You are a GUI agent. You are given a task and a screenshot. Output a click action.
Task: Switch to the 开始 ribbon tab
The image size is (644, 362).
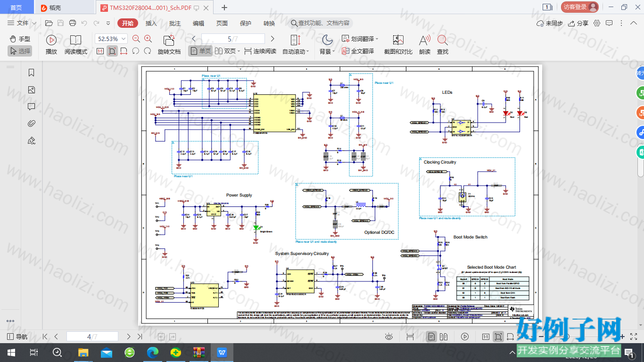click(128, 23)
